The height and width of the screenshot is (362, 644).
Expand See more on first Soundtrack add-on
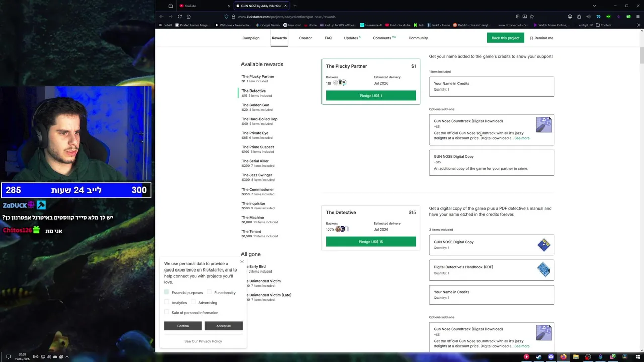[x=522, y=138]
